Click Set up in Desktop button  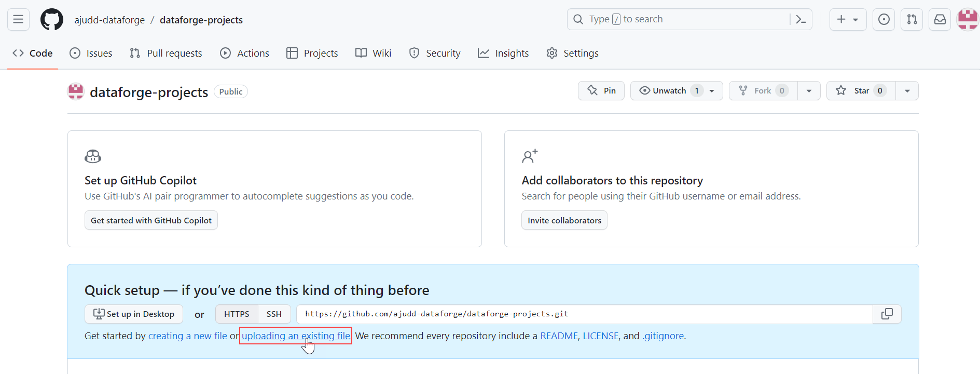coord(134,314)
